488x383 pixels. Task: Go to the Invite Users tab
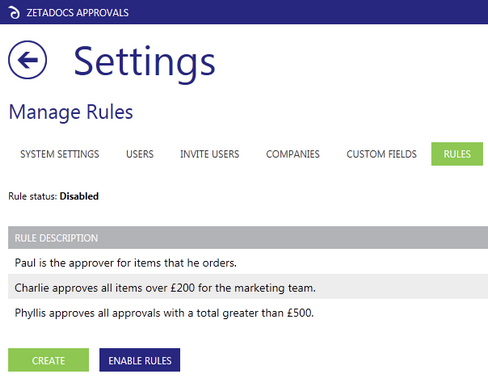210,154
